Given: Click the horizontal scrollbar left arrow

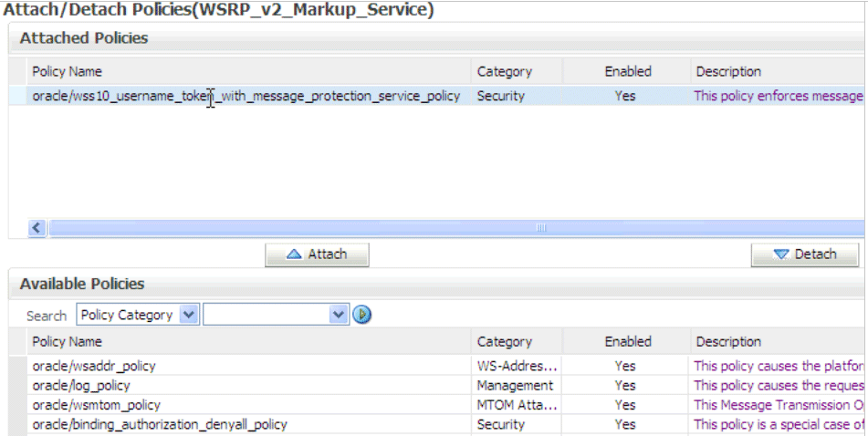Looking at the screenshot, I should point(37,227).
